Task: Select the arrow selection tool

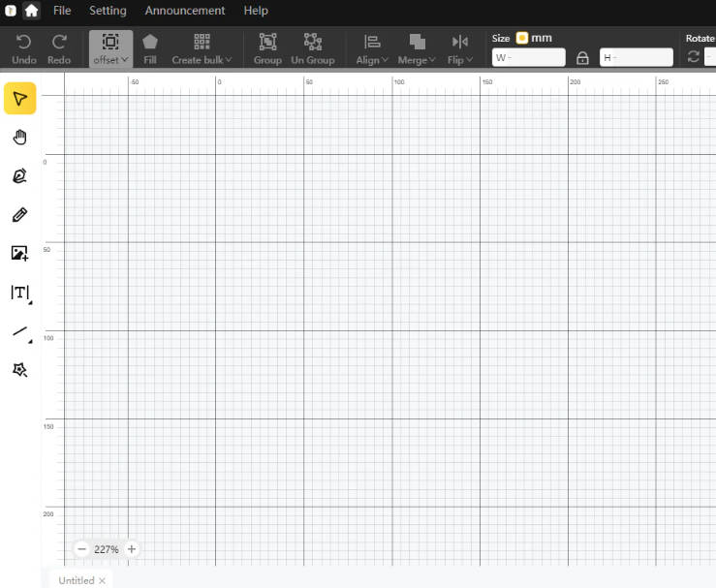Action: (x=19, y=99)
